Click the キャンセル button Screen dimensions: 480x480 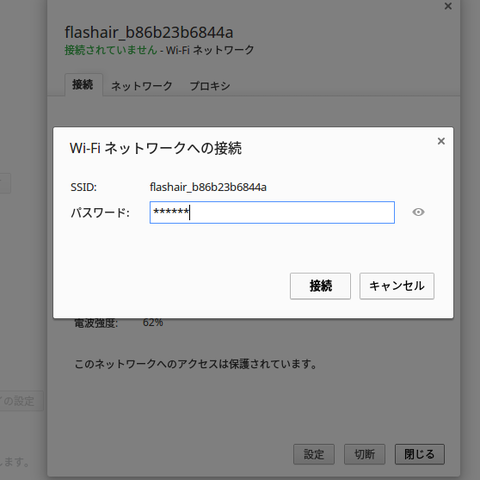click(x=397, y=286)
